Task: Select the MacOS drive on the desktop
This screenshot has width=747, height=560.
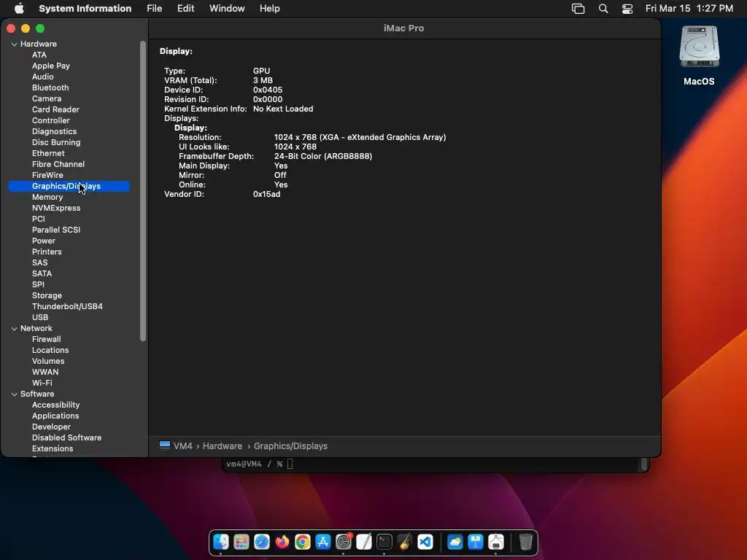Action: [699, 47]
